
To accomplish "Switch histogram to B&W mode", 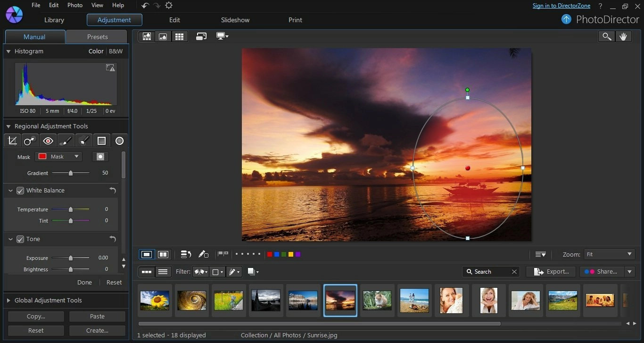I will [x=116, y=51].
